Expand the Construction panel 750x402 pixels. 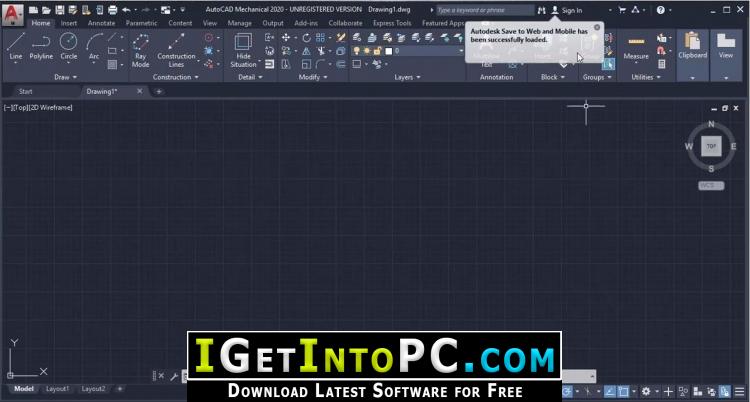point(176,77)
